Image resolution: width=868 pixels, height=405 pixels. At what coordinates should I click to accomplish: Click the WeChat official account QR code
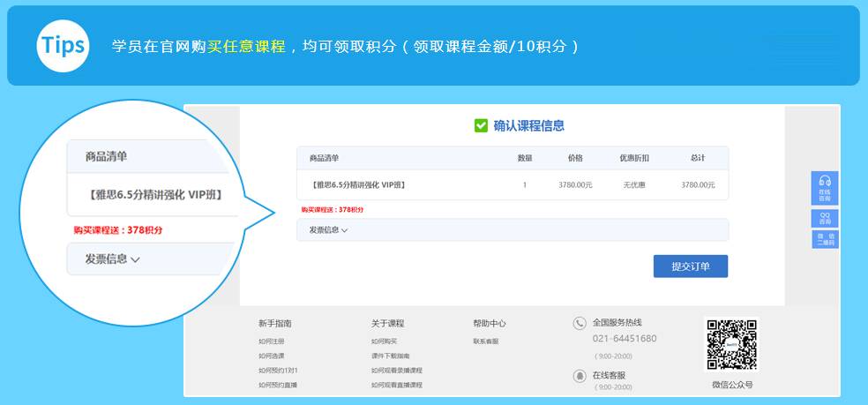pyautogui.click(x=731, y=345)
